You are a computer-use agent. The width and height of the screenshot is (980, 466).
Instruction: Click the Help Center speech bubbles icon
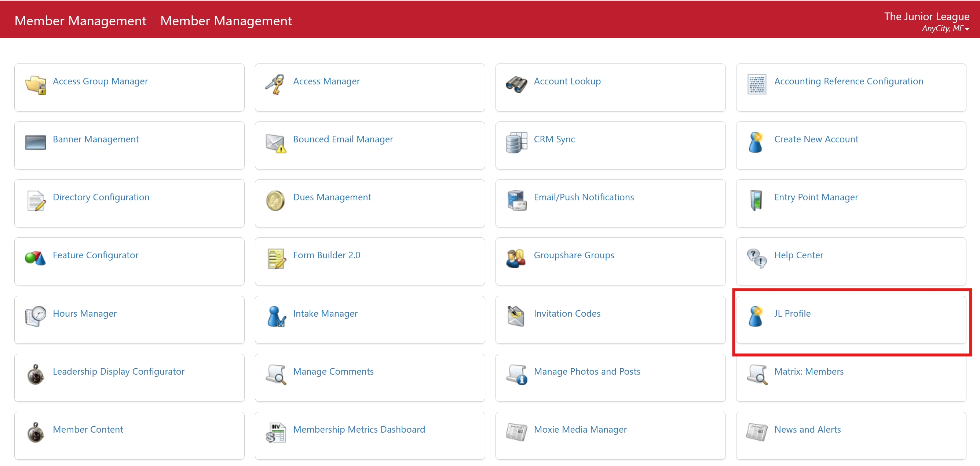(x=756, y=259)
